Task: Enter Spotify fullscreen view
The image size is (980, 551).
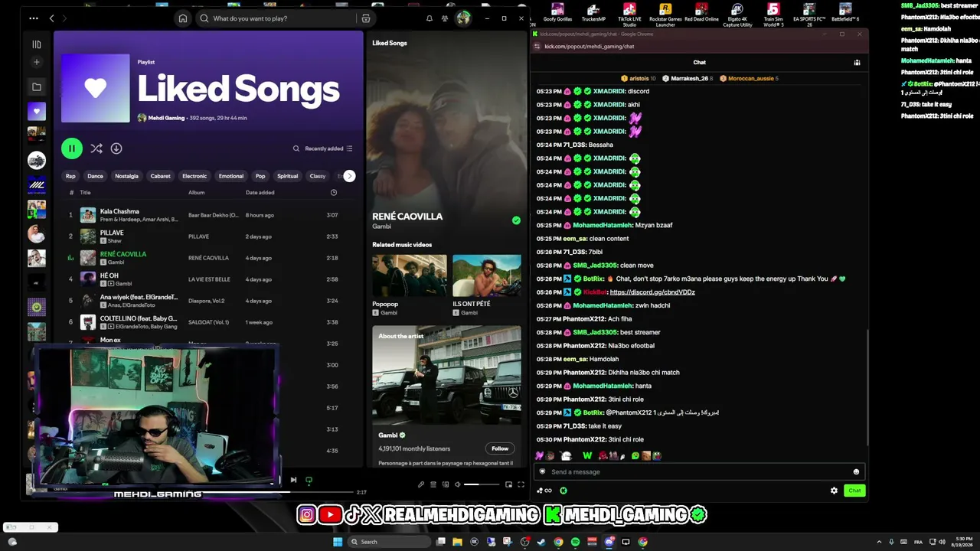Action: [x=521, y=484]
